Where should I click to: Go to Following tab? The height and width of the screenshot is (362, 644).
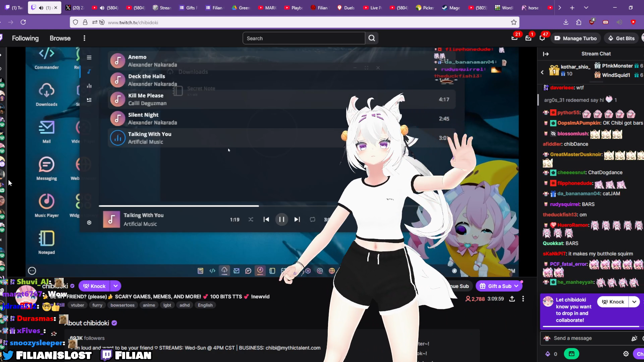click(25, 38)
